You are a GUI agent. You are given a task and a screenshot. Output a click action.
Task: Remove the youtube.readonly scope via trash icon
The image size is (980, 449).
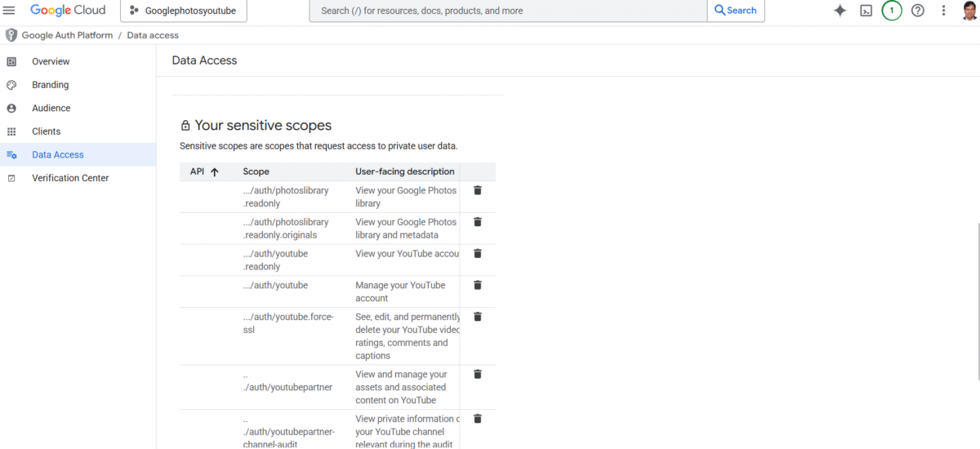click(478, 254)
